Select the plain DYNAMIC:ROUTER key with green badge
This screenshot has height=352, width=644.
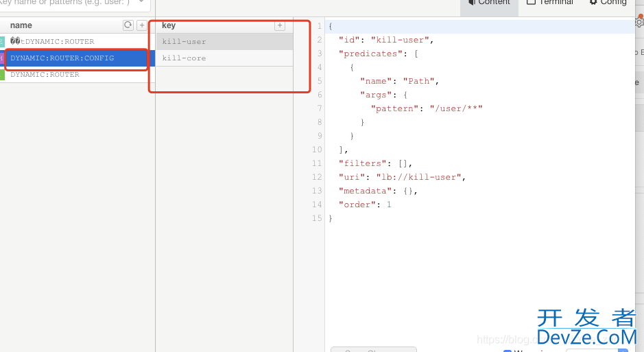pyautogui.click(x=77, y=74)
